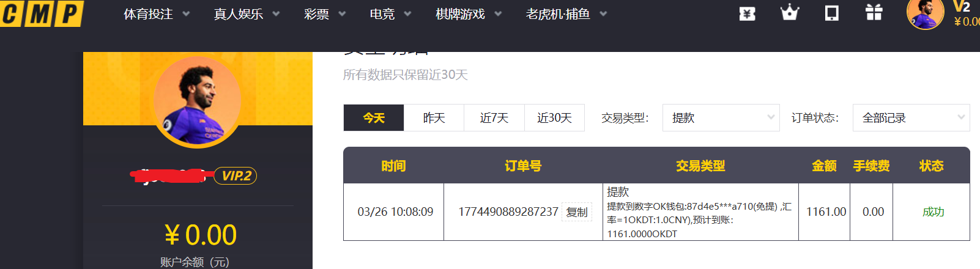Click the 老虎机·捕鱼 menu
This screenshot has height=269, width=980.
coord(566,14)
